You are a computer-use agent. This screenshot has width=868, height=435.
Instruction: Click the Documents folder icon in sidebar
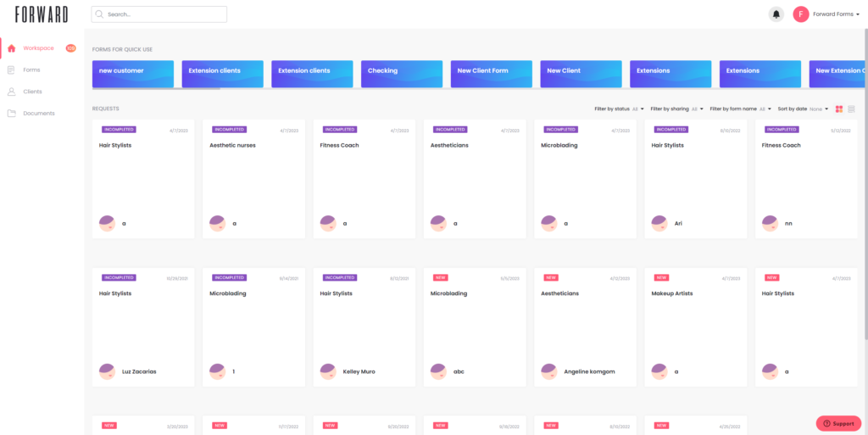point(12,114)
